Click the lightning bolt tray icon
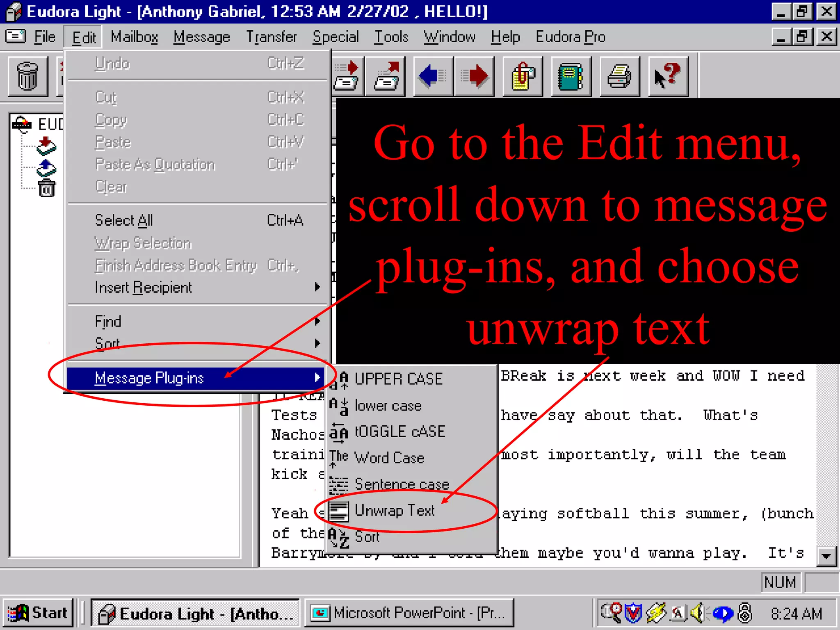This screenshot has width=840, height=630. click(x=655, y=613)
